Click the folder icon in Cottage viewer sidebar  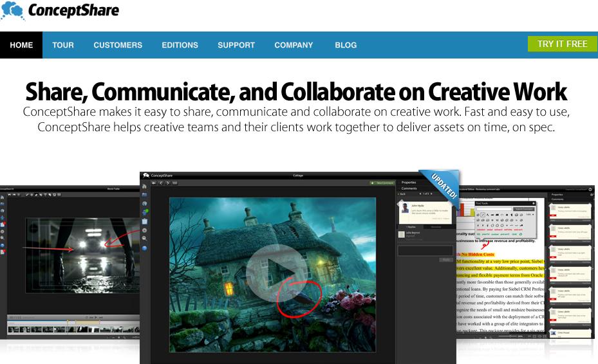pyautogui.click(x=145, y=195)
